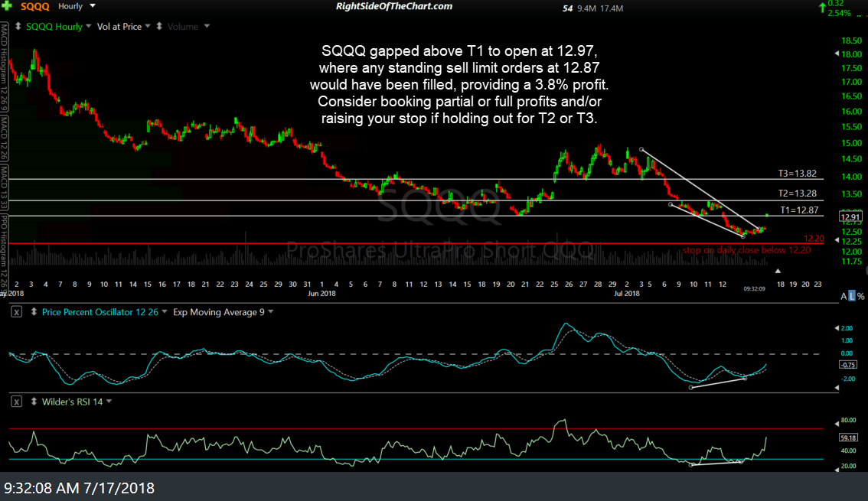Viewport: 868px width, 501px height.
Task: Click the up-down arrows beside SQQQ Hourly
Action: (18, 27)
